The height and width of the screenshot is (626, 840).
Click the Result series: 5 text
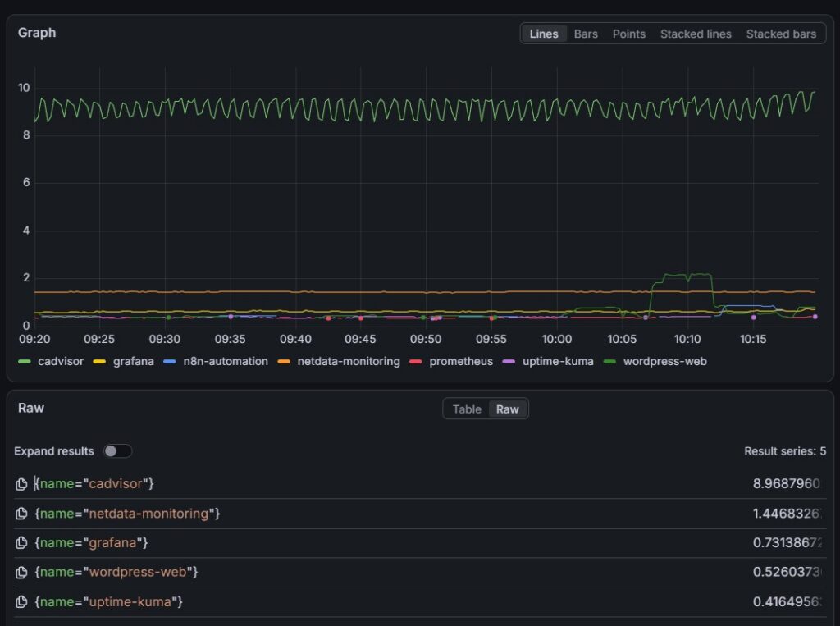click(785, 451)
